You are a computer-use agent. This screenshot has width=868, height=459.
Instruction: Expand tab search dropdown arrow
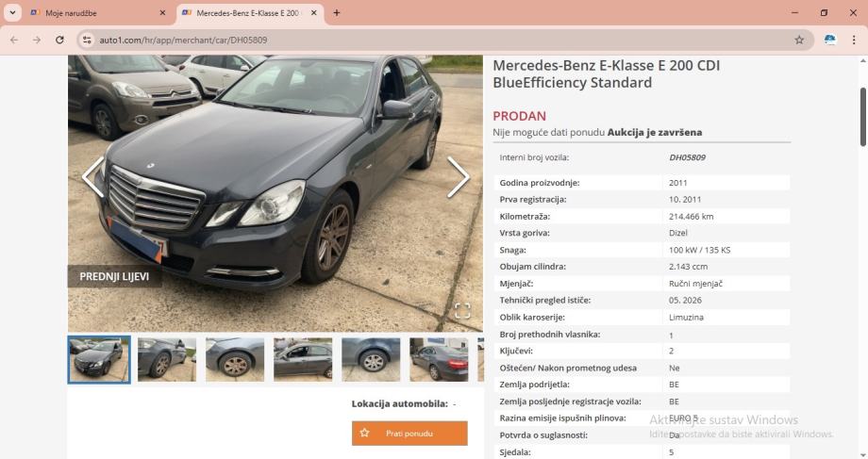pyautogui.click(x=12, y=12)
